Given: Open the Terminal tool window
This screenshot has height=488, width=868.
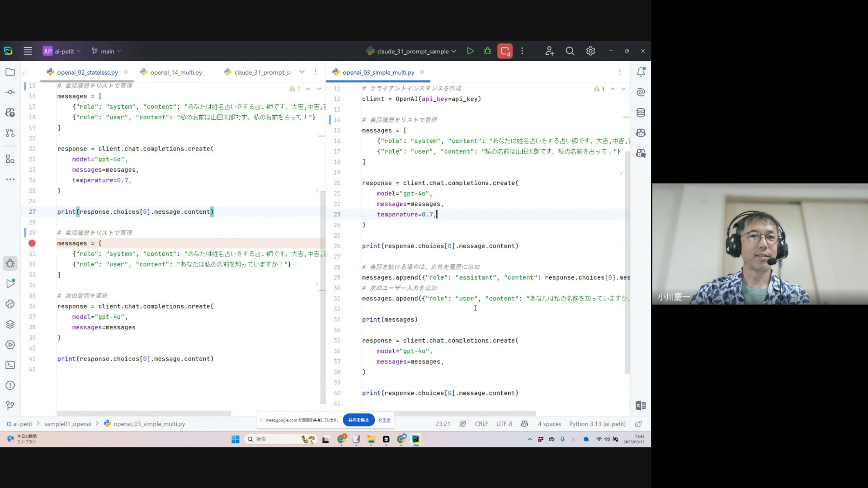Looking at the screenshot, I should (10, 365).
